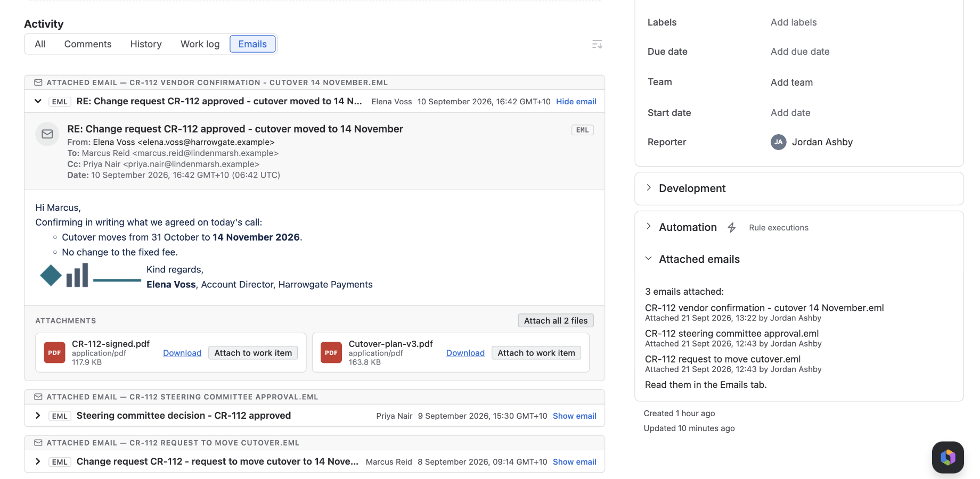The width and height of the screenshot is (980, 479).
Task: Show email from Marcus Reid
Action: (x=575, y=462)
